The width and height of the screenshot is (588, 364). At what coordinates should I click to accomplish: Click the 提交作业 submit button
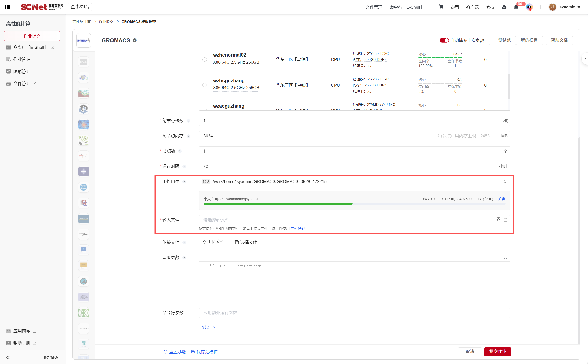(497, 351)
